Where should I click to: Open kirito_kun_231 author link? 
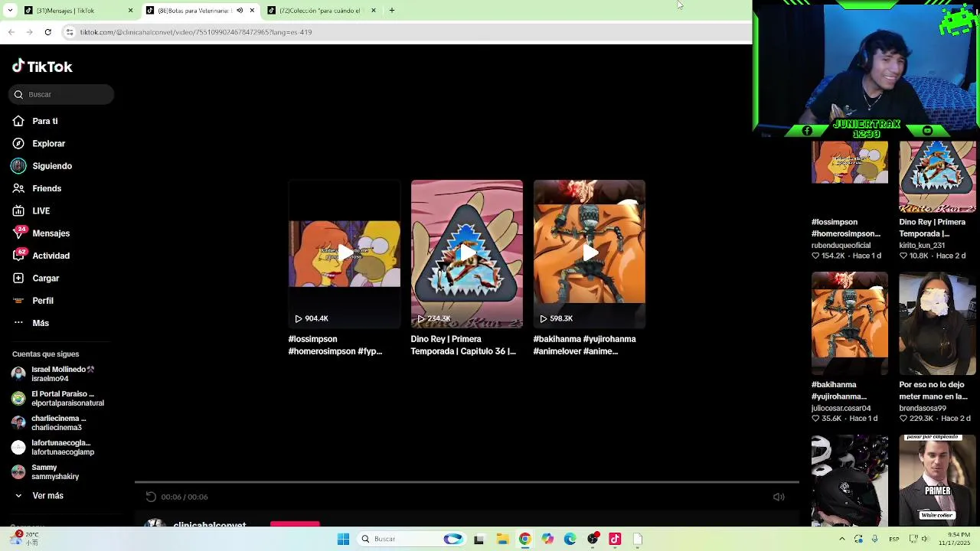(922, 246)
